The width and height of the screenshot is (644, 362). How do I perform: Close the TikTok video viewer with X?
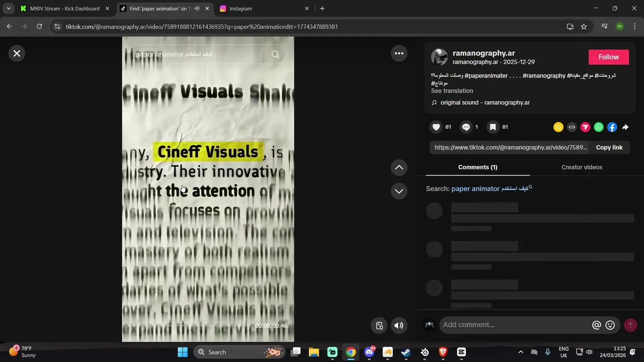pyautogui.click(x=17, y=53)
